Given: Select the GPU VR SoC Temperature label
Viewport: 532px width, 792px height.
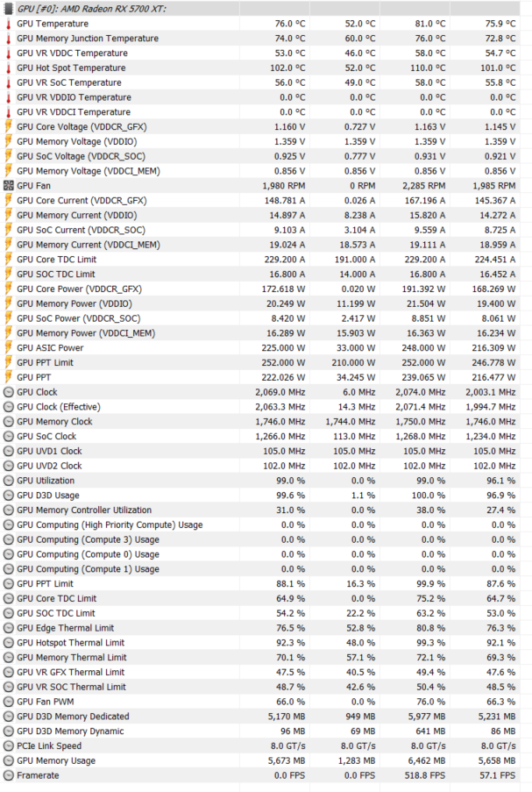Looking at the screenshot, I should pos(68,82).
